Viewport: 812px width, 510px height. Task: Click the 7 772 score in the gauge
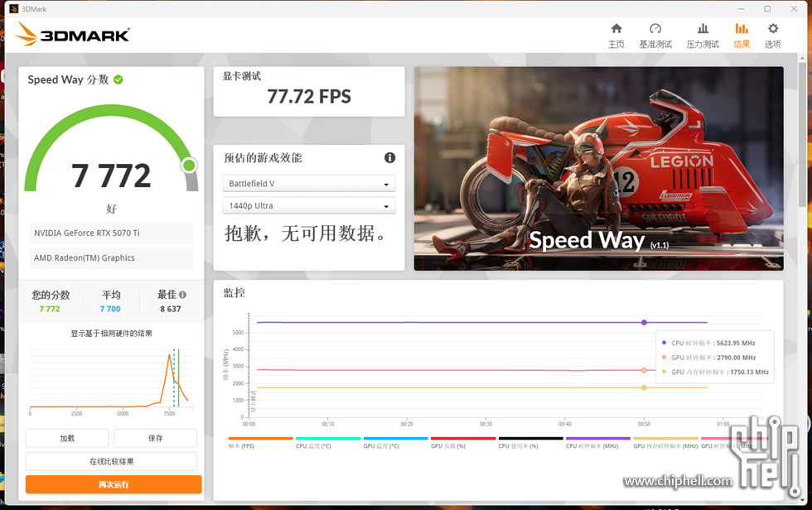click(111, 176)
